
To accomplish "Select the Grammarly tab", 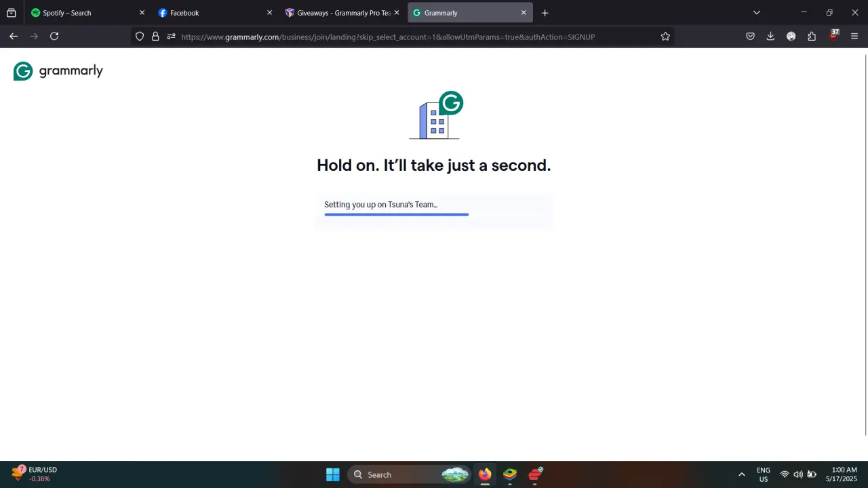I will pyautogui.click(x=470, y=13).
